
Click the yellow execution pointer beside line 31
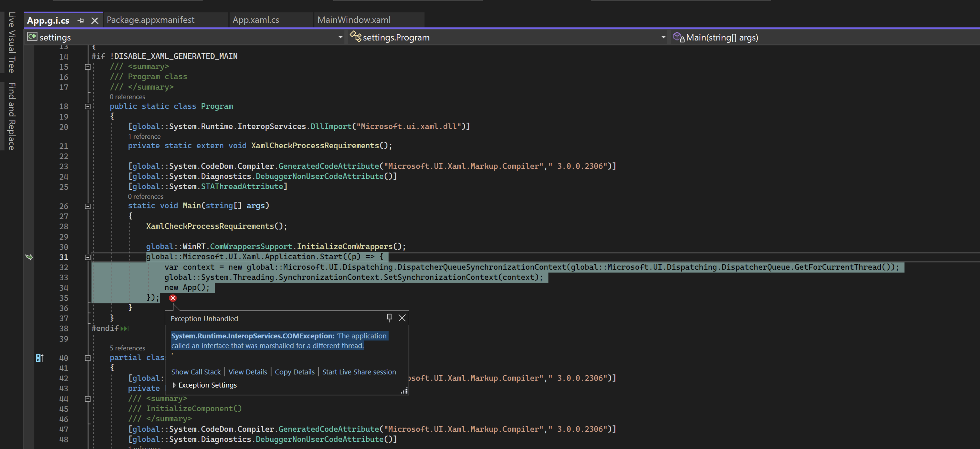pyautogui.click(x=29, y=257)
